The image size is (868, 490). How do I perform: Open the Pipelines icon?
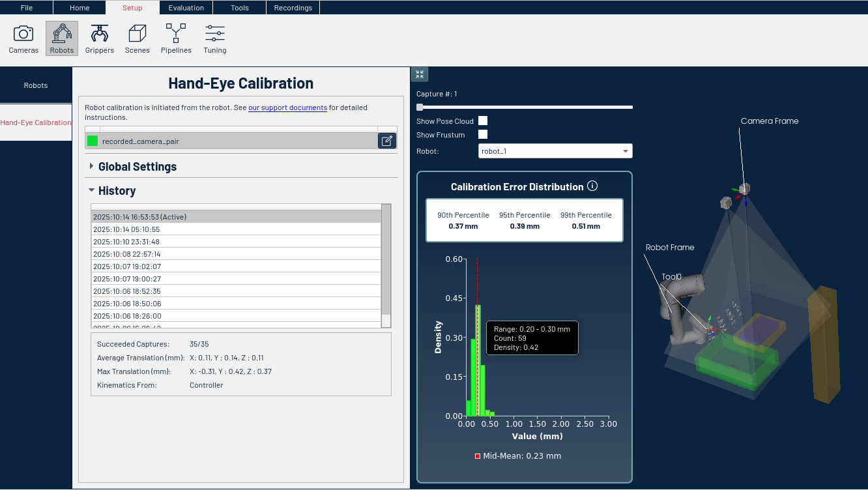(x=176, y=38)
